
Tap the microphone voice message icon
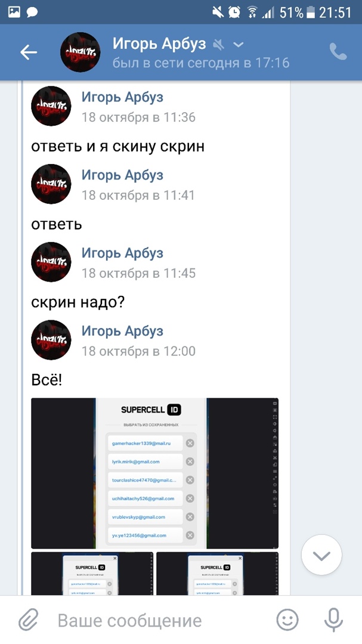pyautogui.click(x=333, y=620)
